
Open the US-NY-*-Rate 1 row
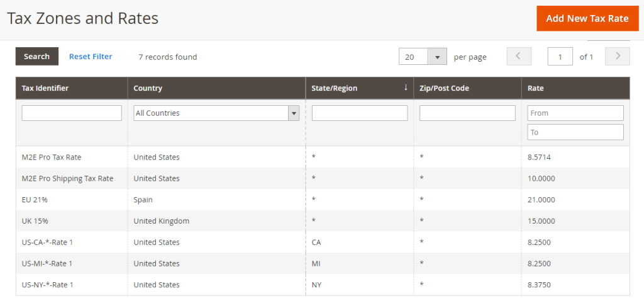(48, 285)
